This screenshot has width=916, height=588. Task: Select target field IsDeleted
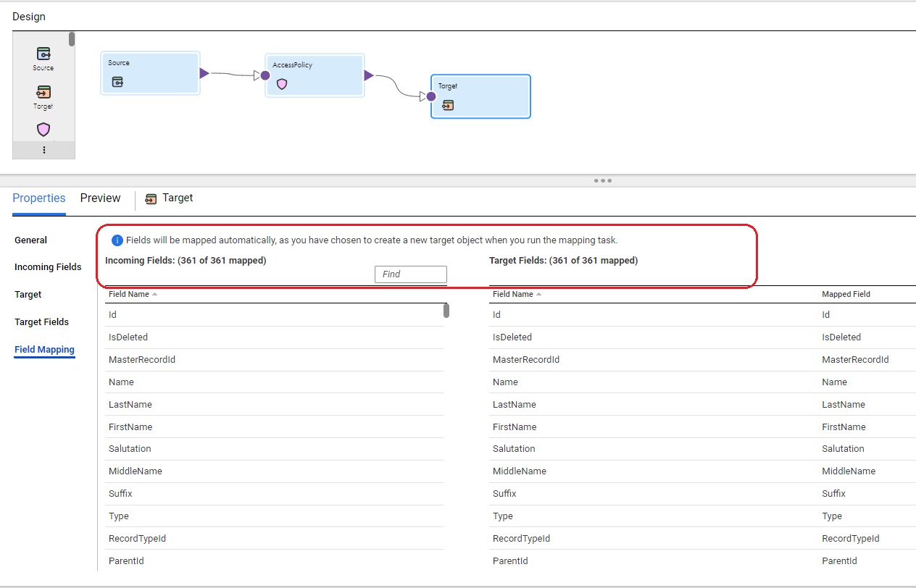click(512, 337)
